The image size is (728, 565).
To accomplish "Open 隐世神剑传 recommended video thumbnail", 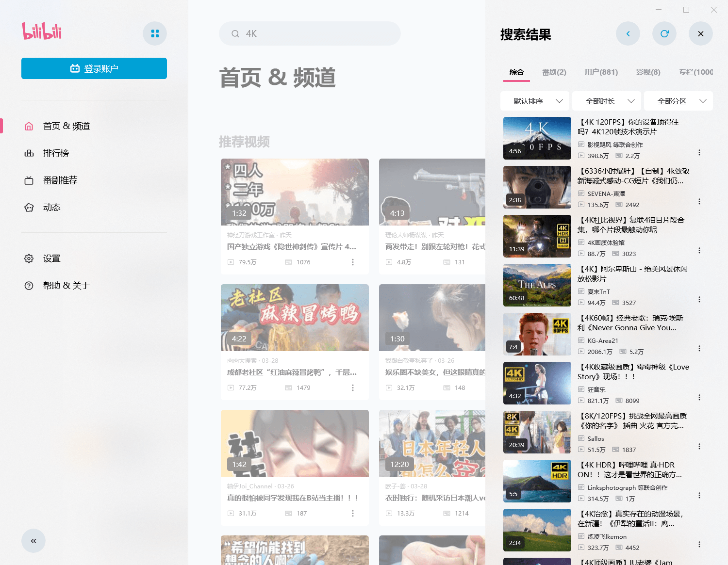I will point(295,192).
